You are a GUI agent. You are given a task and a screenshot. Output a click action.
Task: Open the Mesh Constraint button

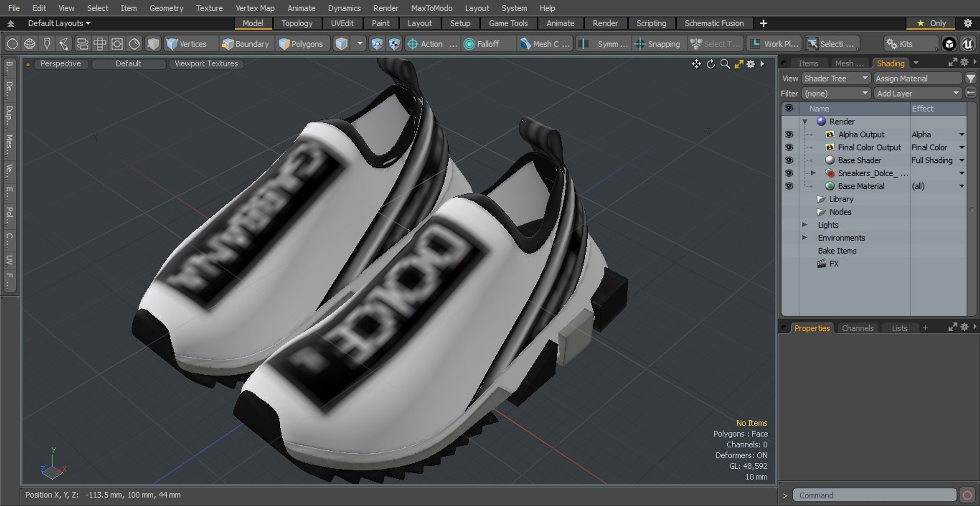[x=545, y=44]
